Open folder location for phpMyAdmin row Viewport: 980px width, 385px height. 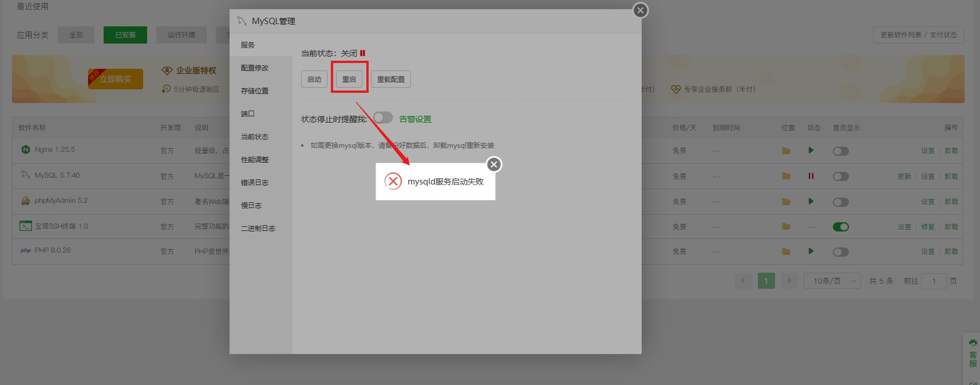pos(786,202)
